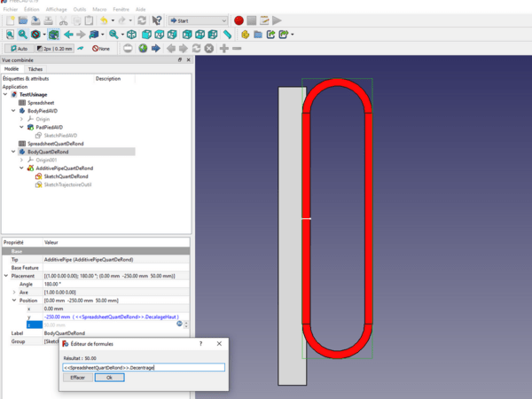Click the New document icon
Viewport: 532px width, 399px height.
tap(9, 20)
